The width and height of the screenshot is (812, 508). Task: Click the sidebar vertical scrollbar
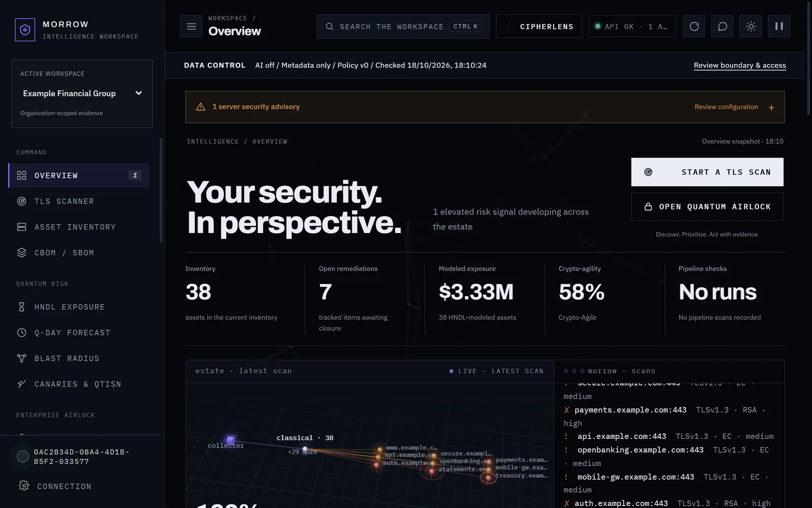[161, 190]
